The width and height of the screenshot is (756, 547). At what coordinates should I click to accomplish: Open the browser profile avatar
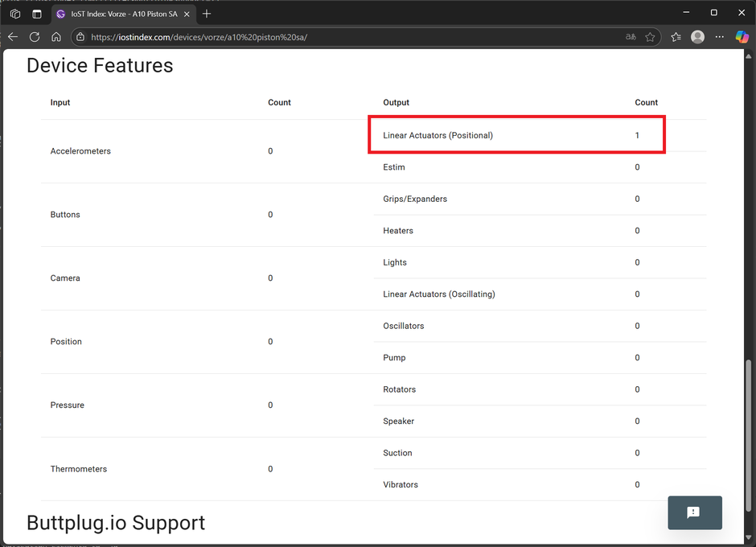point(697,37)
